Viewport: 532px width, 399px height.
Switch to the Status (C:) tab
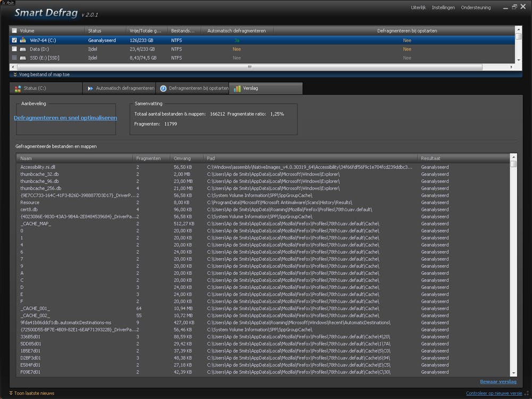pos(46,88)
